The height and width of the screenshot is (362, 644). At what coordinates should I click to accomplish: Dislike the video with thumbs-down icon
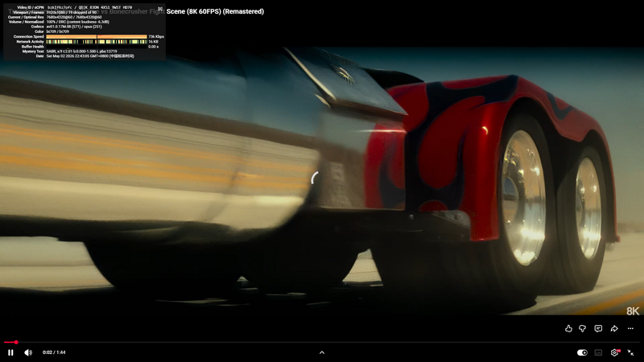[x=582, y=328]
